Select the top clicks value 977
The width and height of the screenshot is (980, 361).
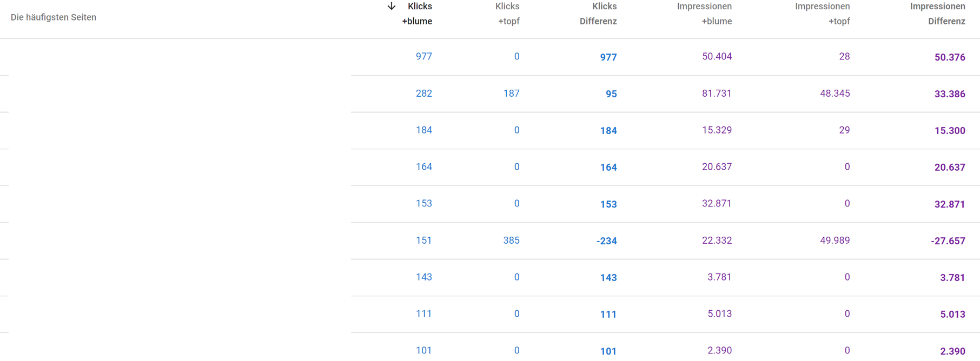[x=425, y=56]
